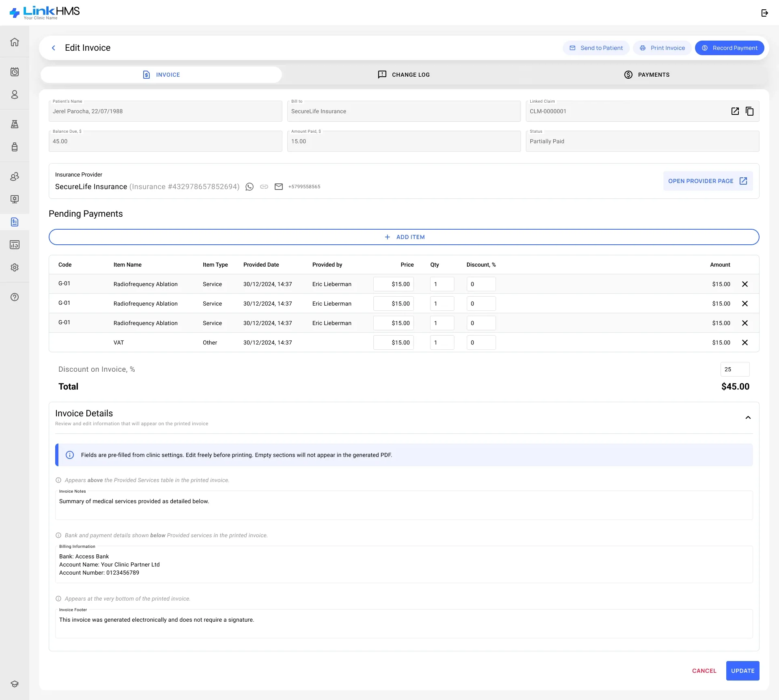
Task: Click the LinkHMS logo
Action: pyautogui.click(x=45, y=13)
